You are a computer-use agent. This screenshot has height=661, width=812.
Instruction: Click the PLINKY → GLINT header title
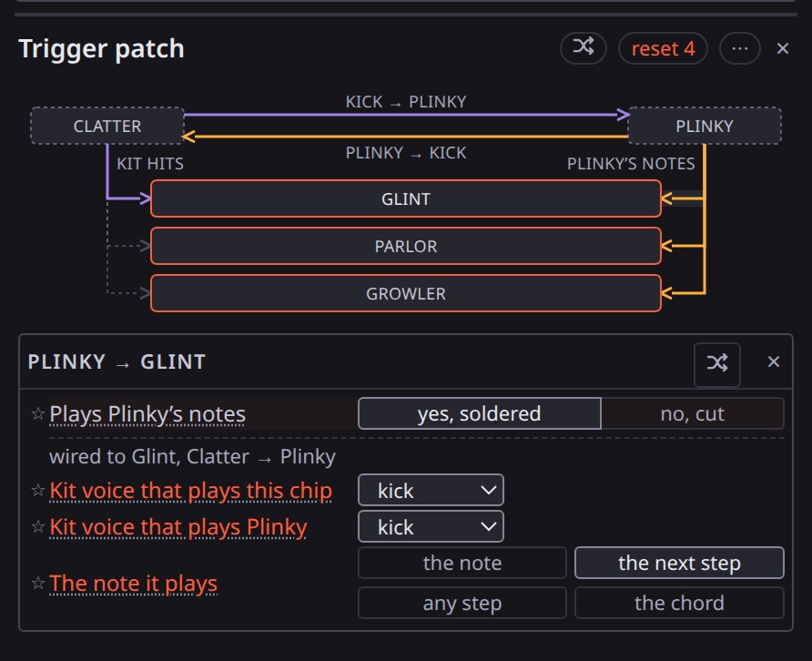pyautogui.click(x=117, y=361)
